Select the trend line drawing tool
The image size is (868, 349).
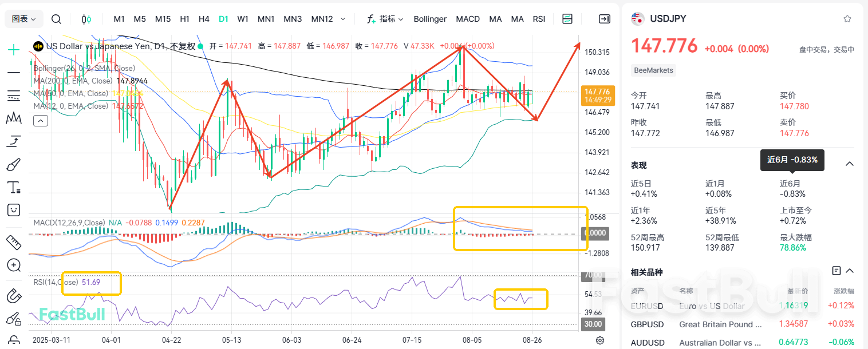pos(13,72)
